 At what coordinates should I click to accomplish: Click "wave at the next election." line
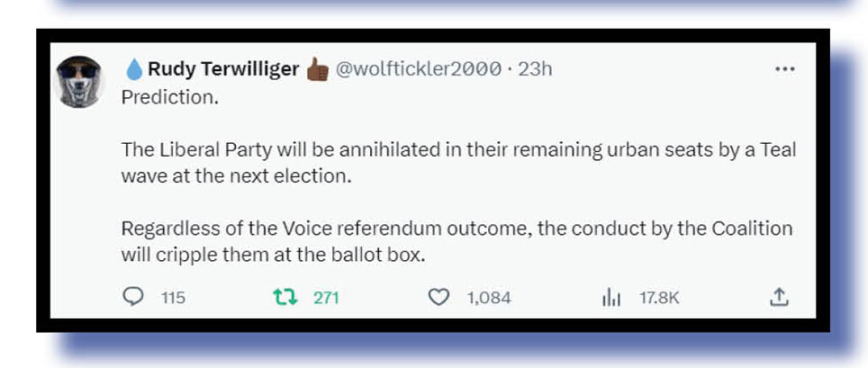point(235,176)
